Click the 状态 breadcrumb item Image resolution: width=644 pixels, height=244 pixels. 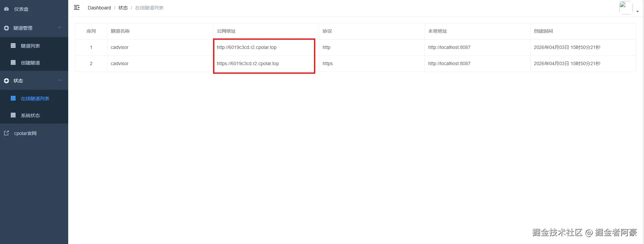pos(123,8)
